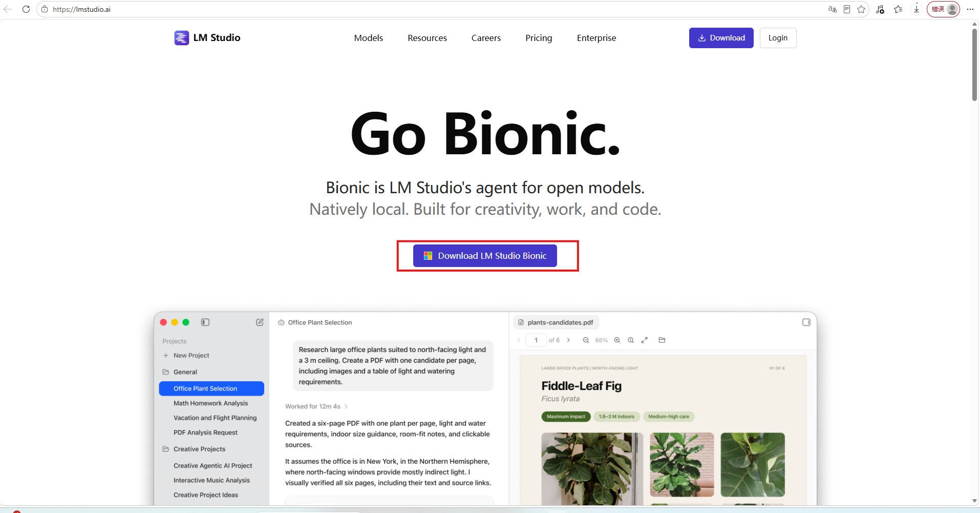Click the red close dot in the app preview

coord(163,322)
